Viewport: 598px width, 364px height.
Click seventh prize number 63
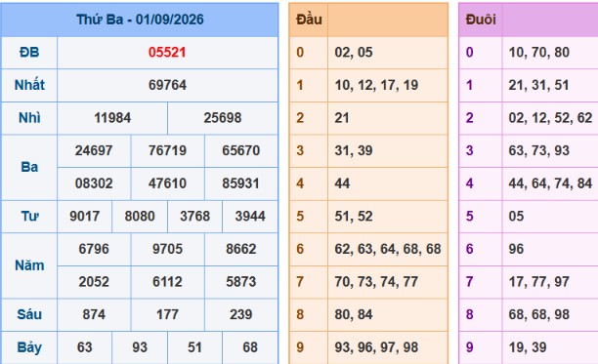(85, 347)
